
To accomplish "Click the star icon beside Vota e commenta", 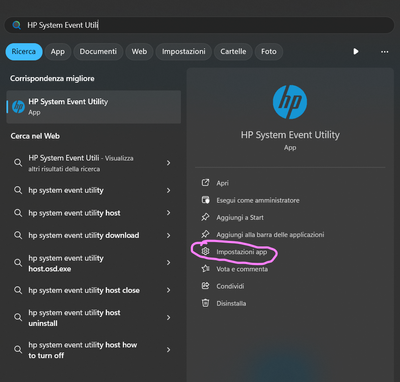I will coord(205,269).
